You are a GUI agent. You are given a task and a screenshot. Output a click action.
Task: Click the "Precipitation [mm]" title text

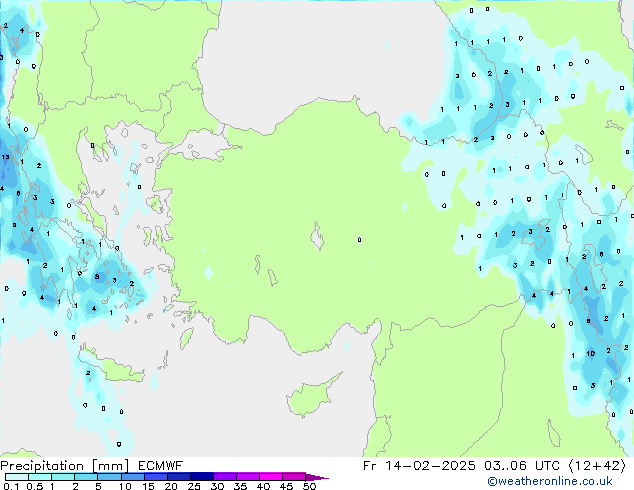[x=65, y=466]
